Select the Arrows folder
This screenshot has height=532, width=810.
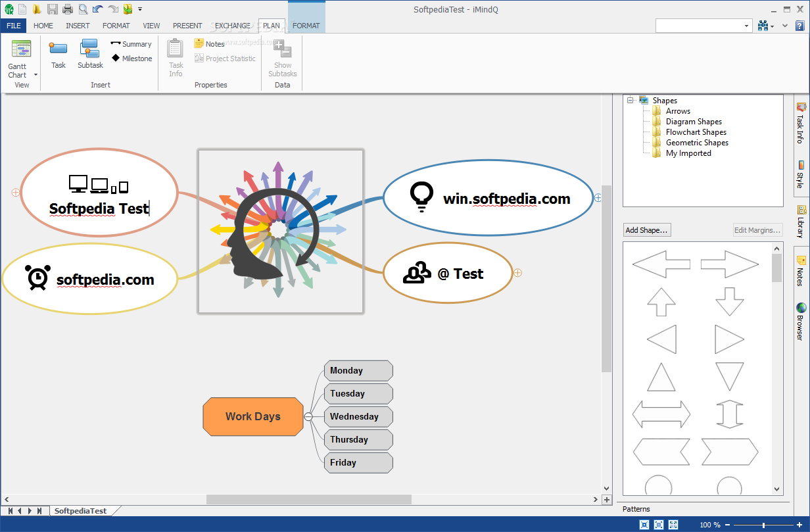(678, 111)
